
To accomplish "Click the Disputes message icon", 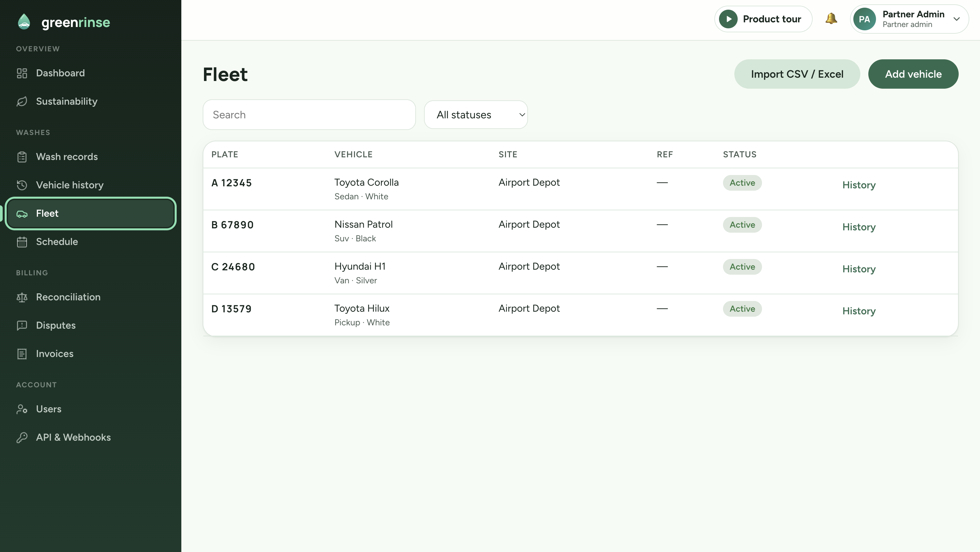I will pos(22,326).
